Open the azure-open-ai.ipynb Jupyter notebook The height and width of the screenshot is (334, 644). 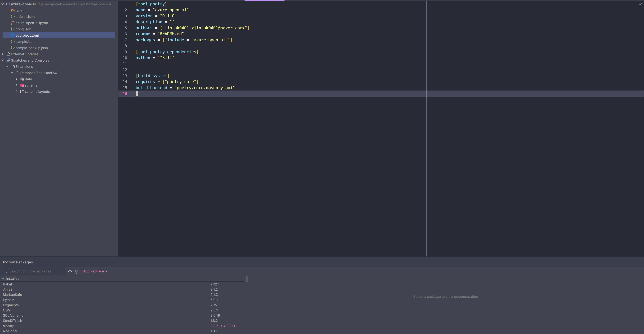pos(32,23)
